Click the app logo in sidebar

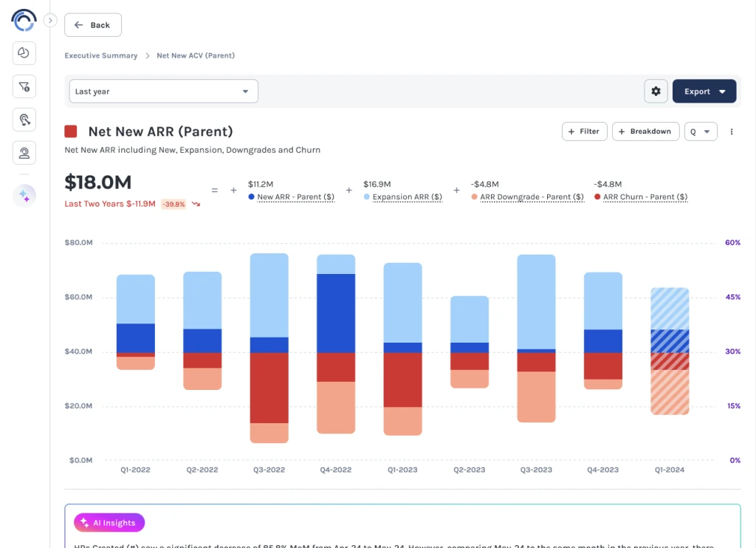click(x=24, y=20)
